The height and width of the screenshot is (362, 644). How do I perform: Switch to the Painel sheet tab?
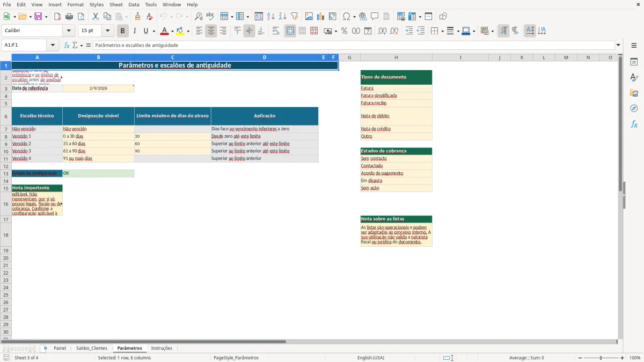tap(60, 348)
